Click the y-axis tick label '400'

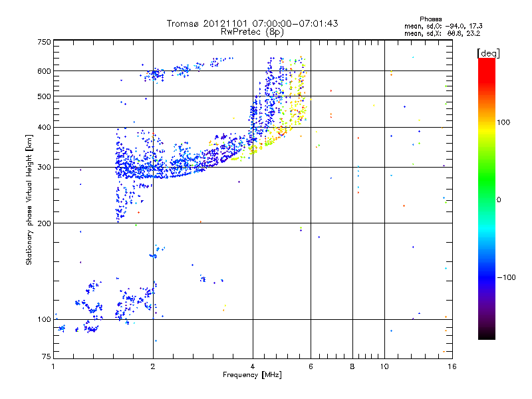coord(44,128)
